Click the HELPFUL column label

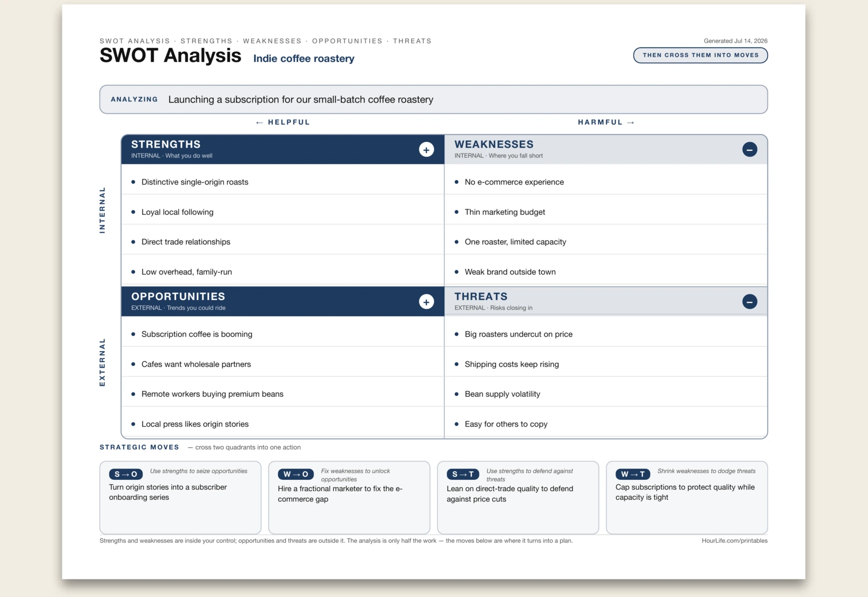(x=283, y=122)
